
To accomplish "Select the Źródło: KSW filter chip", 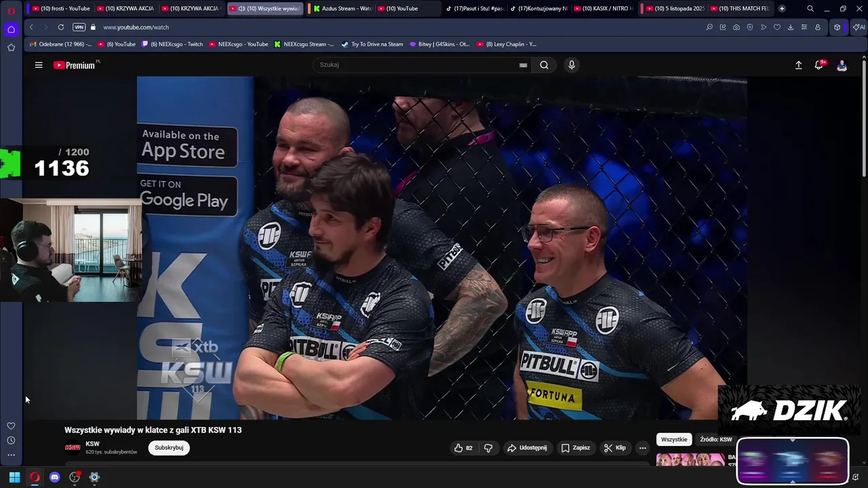I will [x=715, y=440].
